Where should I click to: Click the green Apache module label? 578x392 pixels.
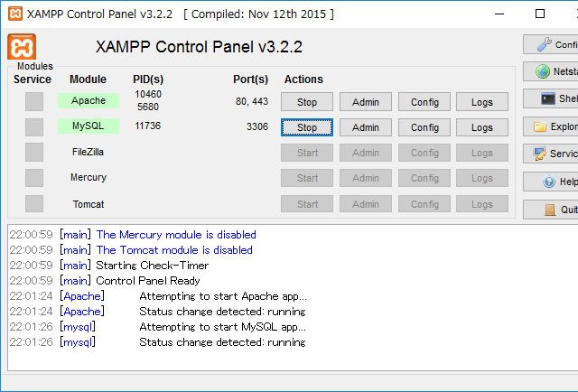[89, 100]
